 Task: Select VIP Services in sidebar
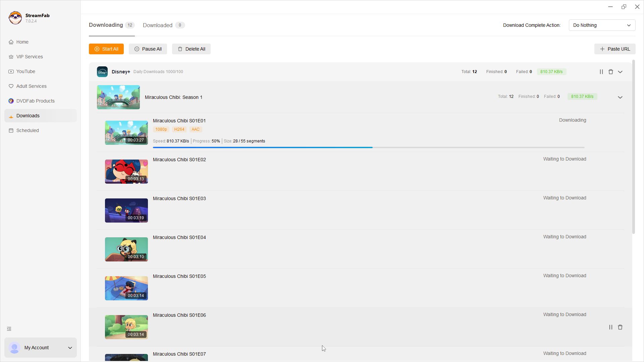click(41, 57)
